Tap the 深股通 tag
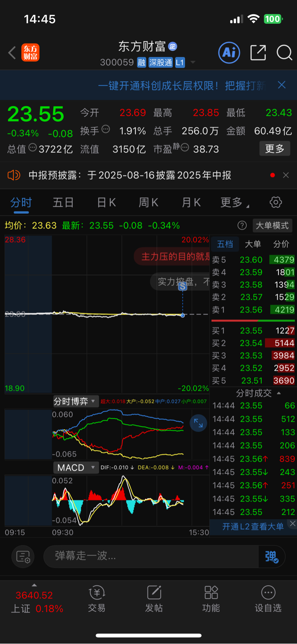Image resolution: width=297 pixels, height=644 pixels. (x=161, y=62)
